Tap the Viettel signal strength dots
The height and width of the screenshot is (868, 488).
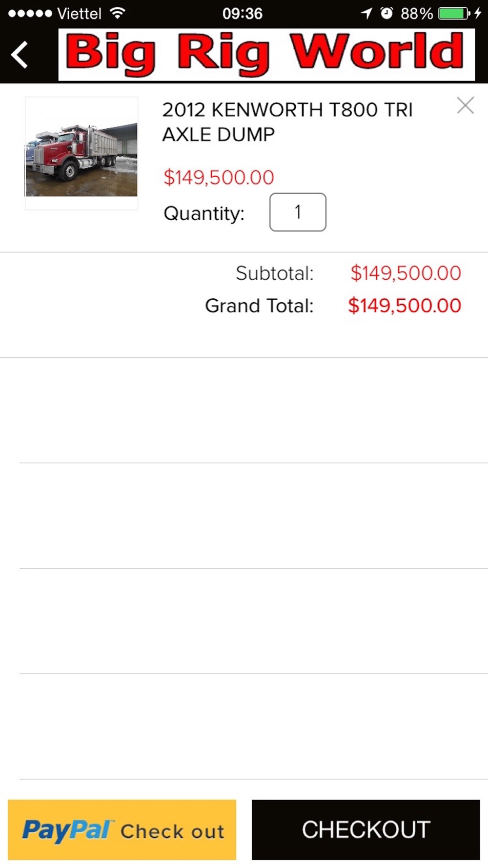(30, 14)
